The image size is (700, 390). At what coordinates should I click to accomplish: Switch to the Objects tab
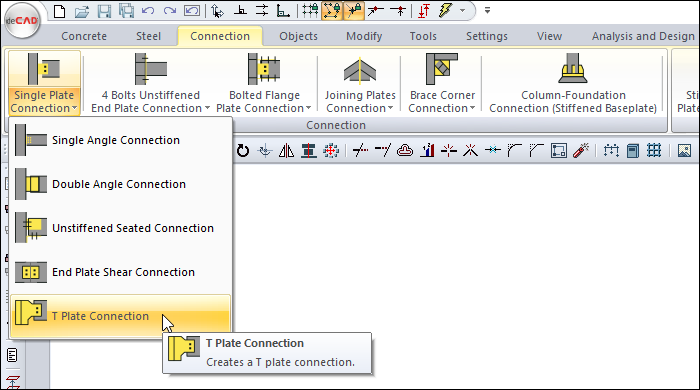(298, 36)
